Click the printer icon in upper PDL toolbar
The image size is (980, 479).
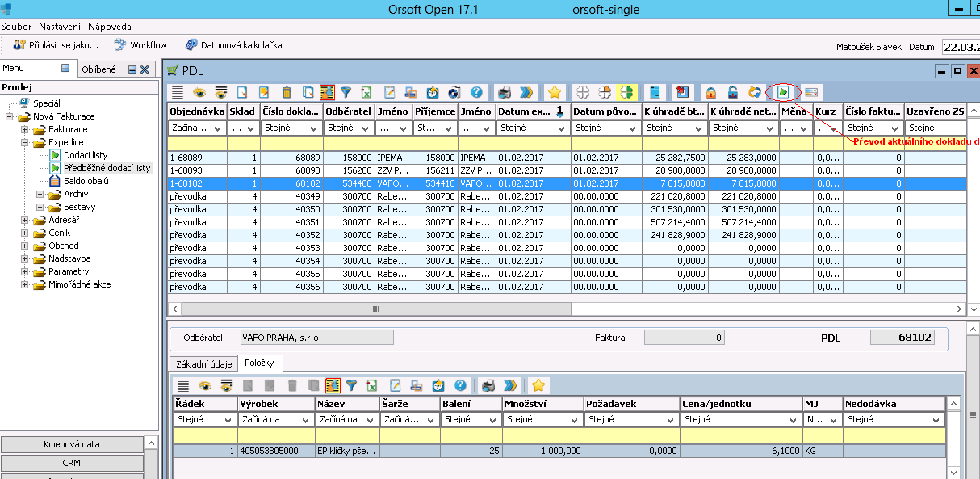point(505,92)
